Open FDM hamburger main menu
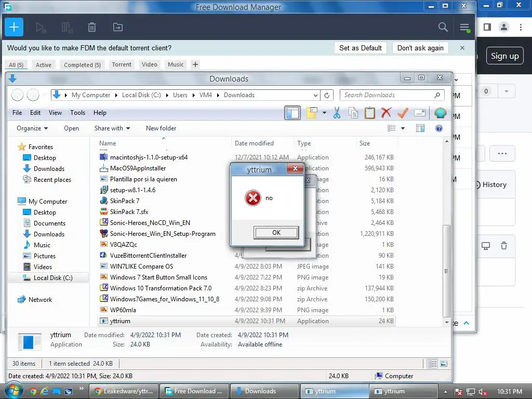 [464, 27]
